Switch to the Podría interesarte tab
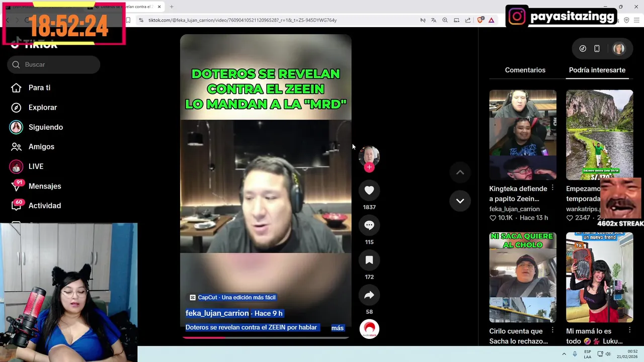The height and width of the screenshot is (362, 644). (597, 70)
